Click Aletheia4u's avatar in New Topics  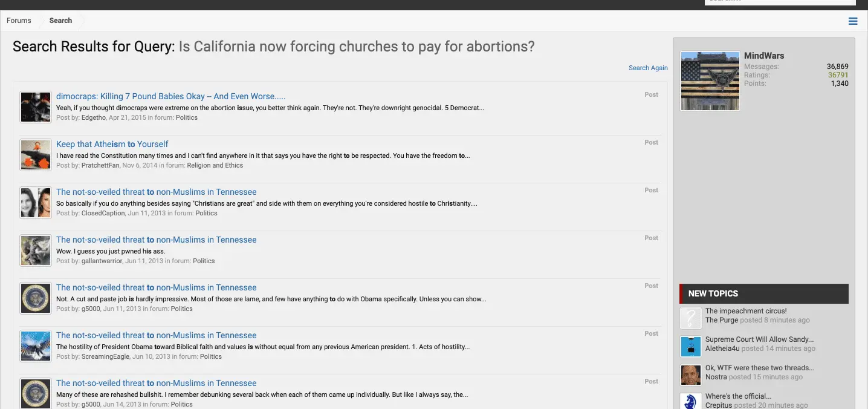pos(690,347)
